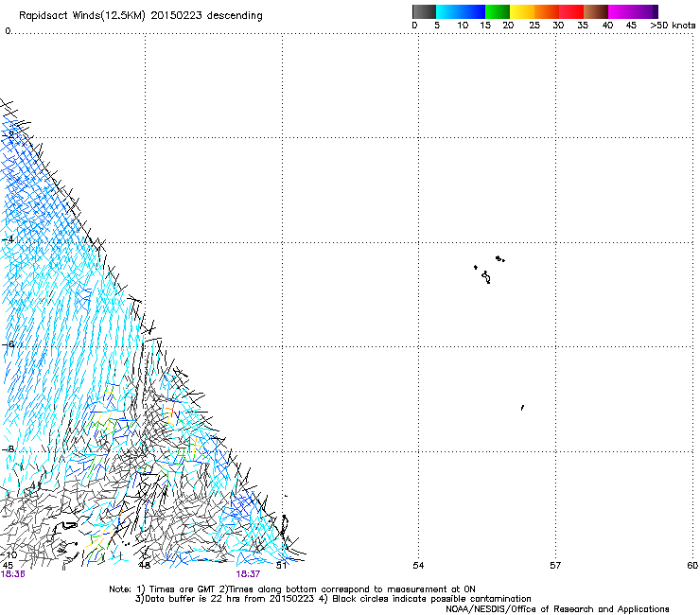Click the brown 35–40 knots legend swatch

click(596, 11)
